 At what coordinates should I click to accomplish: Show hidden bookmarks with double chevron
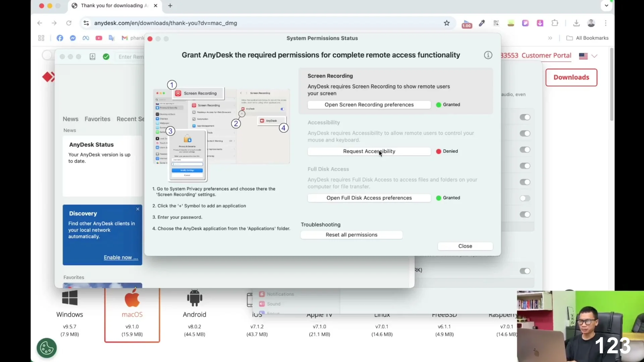550,38
